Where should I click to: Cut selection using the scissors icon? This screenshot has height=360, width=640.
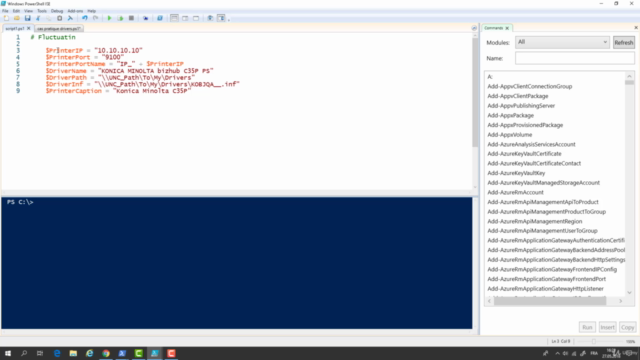pyautogui.click(x=38, y=18)
